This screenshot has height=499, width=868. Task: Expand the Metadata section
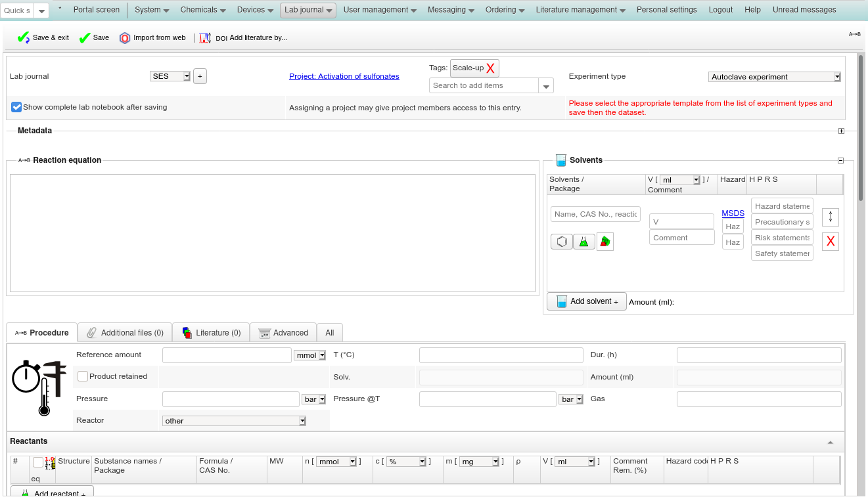tap(841, 131)
